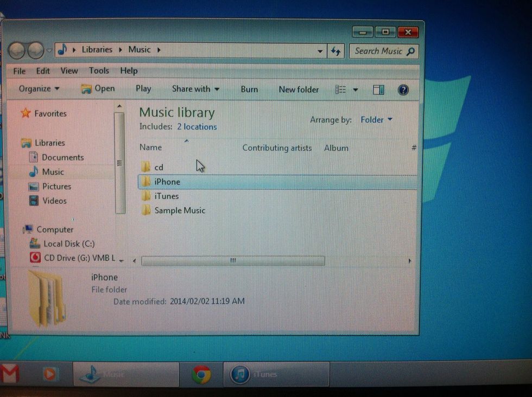Click the Play toolbar button
This screenshot has width=532, height=397.
[x=143, y=88]
